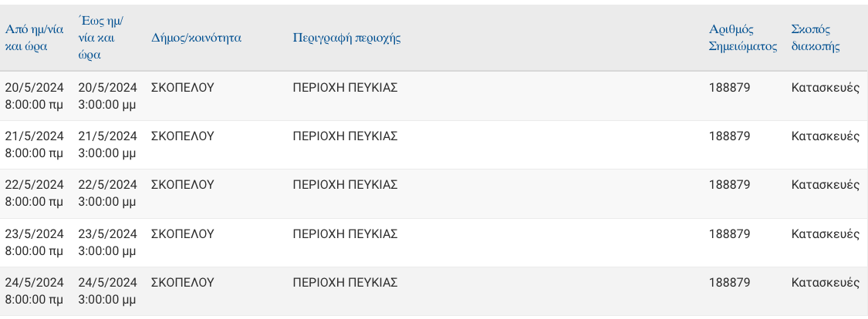
Task: Click note number 188879 in the 24/5/2024 row
Action: coord(729,283)
